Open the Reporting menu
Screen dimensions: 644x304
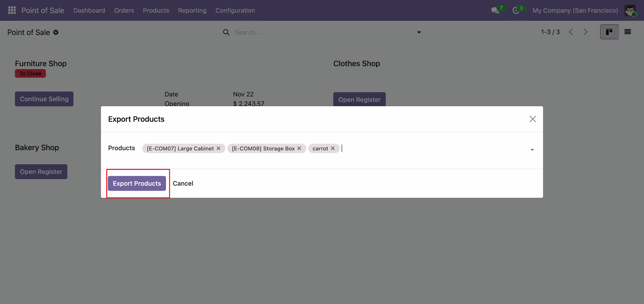tap(192, 10)
